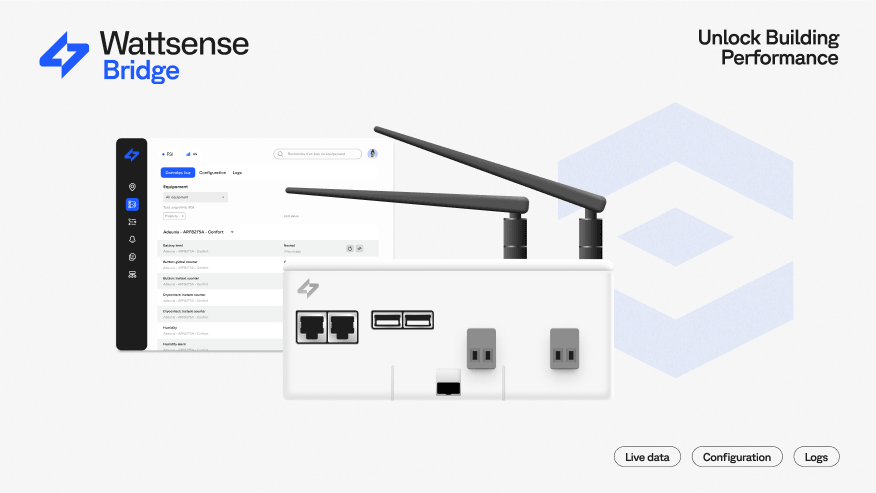Select the highlighted equipment icon in sidebar
Screen dimensions: 876x493
[132, 204]
